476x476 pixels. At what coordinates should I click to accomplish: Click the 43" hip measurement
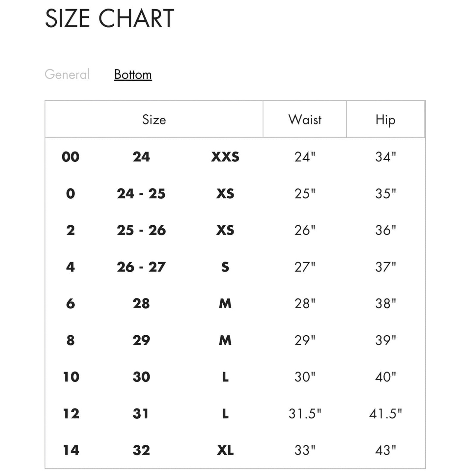(x=385, y=450)
